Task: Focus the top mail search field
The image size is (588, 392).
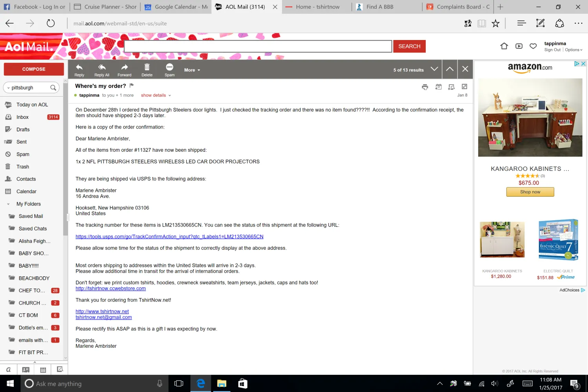Action: click(x=258, y=46)
